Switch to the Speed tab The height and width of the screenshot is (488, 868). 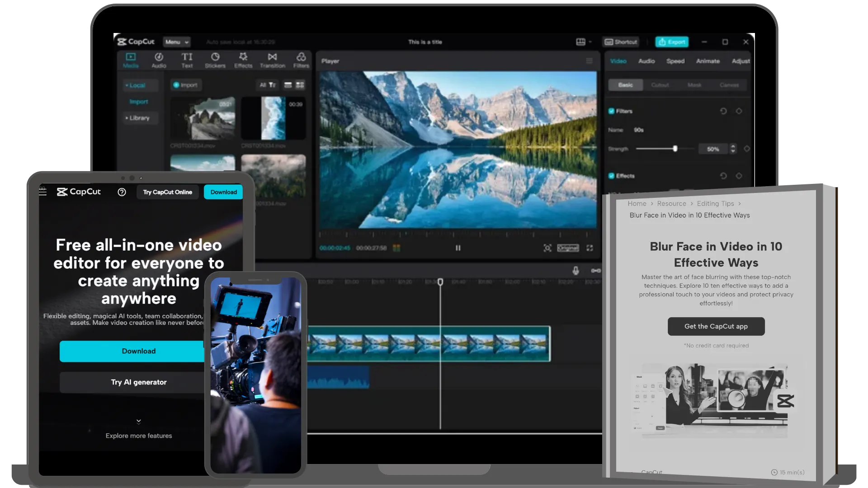tap(675, 61)
